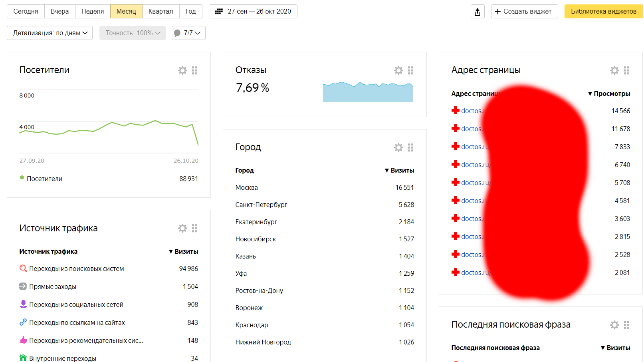The image size is (644, 362).
Task: Open settings gear of Посетители widget
Action: tap(182, 70)
